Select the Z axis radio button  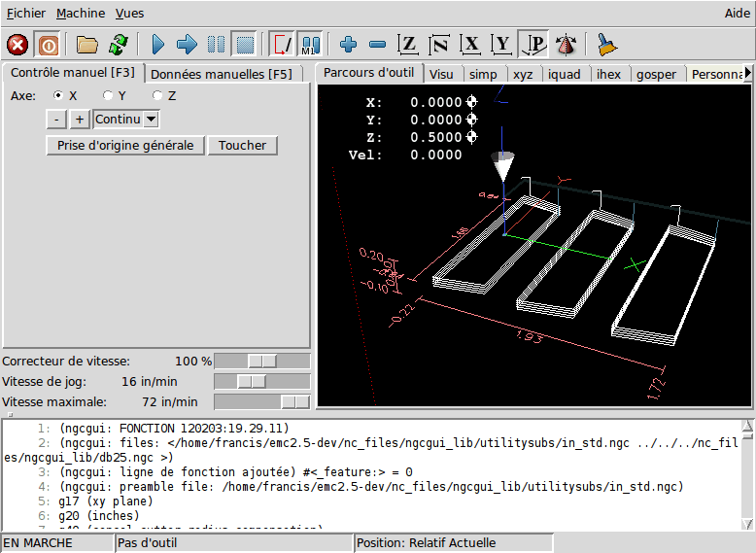click(x=157, y=95)
